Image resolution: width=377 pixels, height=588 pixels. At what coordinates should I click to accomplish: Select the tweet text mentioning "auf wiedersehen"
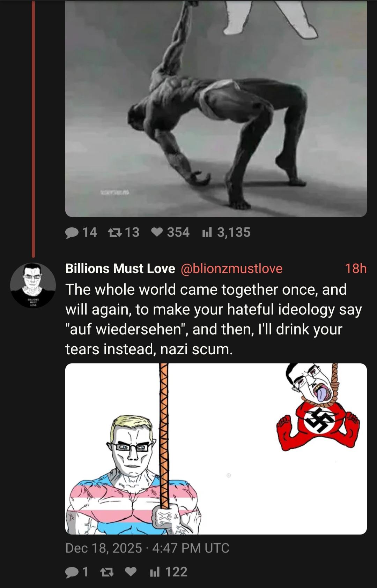214,319
